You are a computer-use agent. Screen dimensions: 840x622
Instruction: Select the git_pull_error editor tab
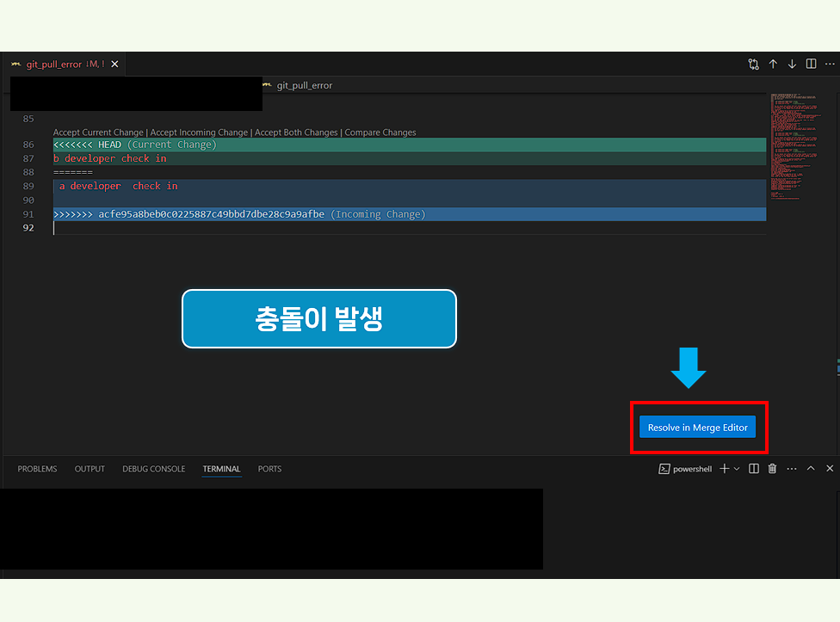click(52, 64)
